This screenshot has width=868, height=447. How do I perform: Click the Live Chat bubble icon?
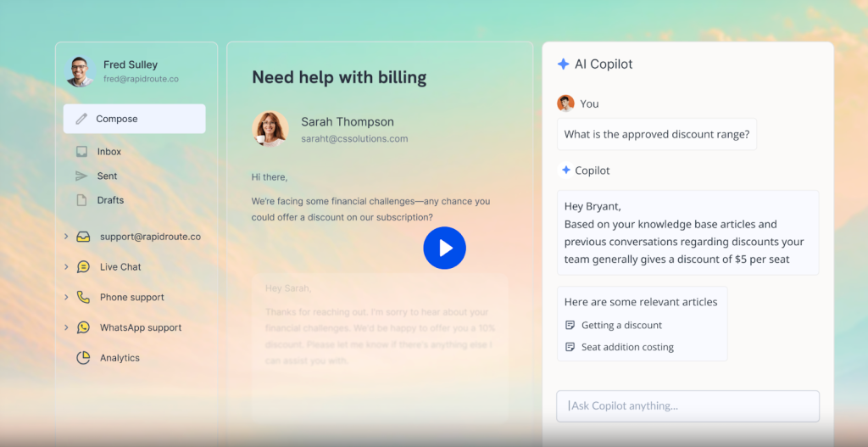tap(83, 266)
